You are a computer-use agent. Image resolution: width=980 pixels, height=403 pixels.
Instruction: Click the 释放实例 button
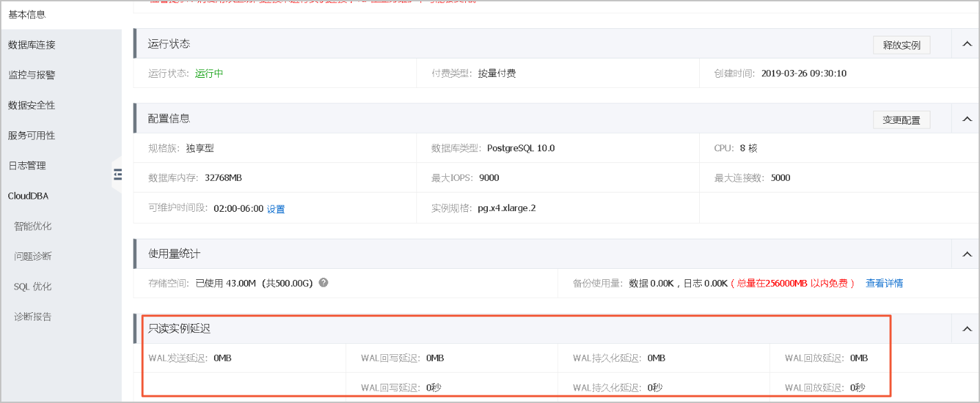click(x=902, y=45)
